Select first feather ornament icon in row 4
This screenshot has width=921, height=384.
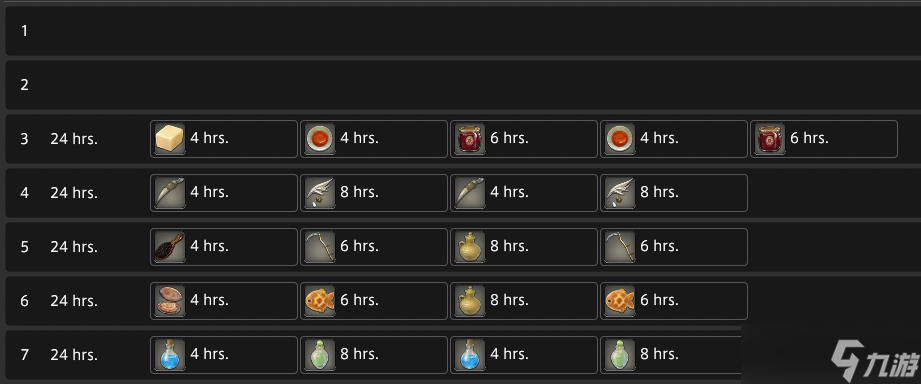pos(320,193)
